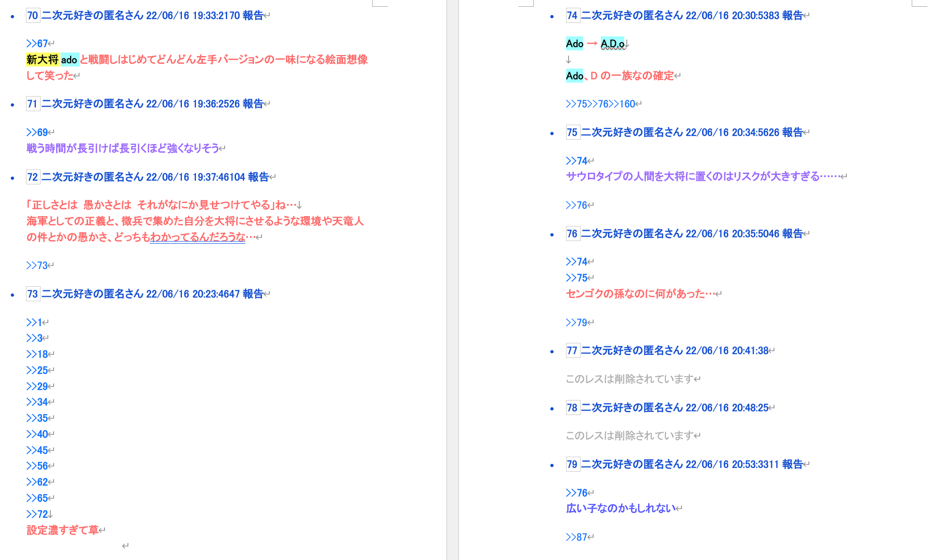Open >>74 anchor in post 75
This screenshot has height=560, width=932.
click(x=576, y=161)
